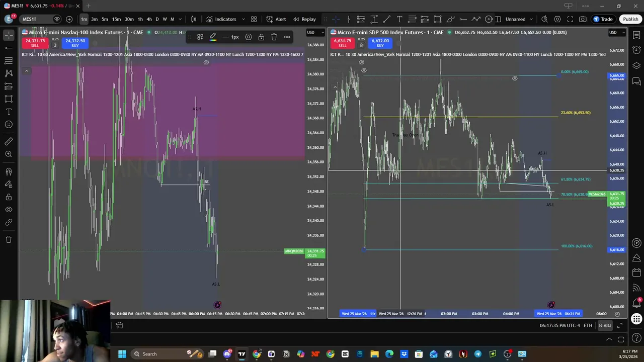Toggle the ETH session setting
The image size is (644, 362).
click(588, 325)
